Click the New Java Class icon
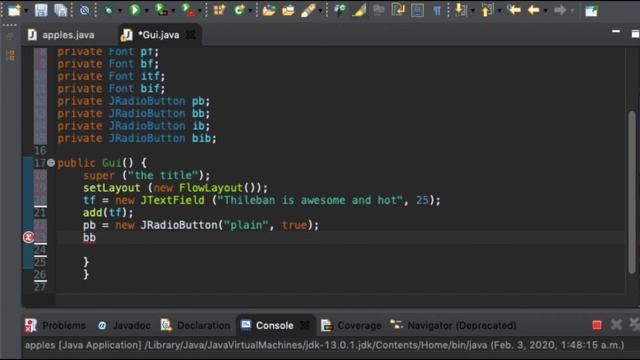The image size is (640, 360). point(239,10)
